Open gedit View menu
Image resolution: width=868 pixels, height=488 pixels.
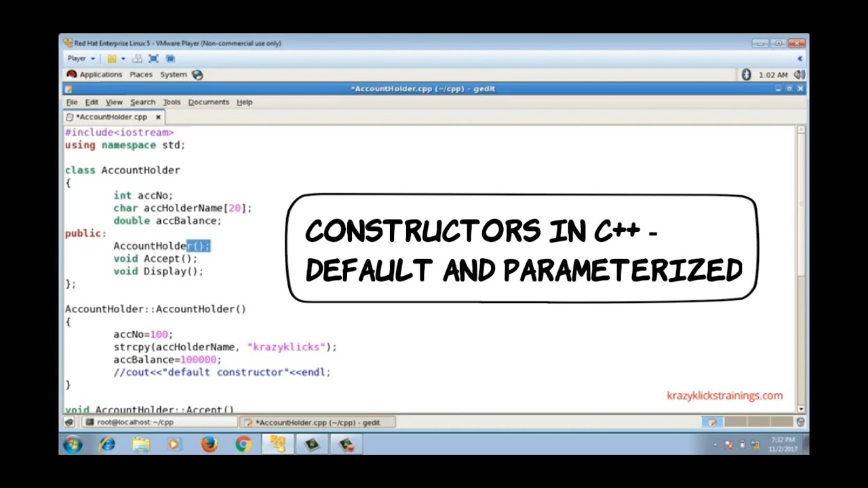click(114, 102)
